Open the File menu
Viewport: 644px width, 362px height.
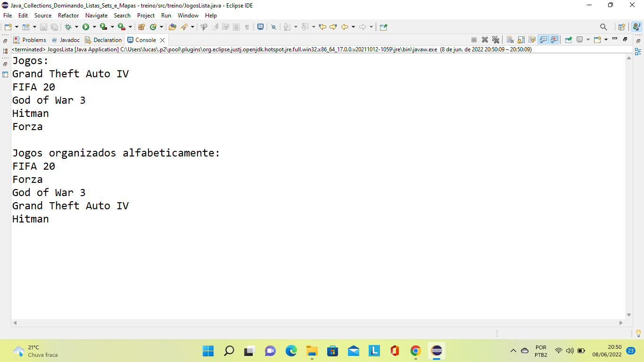[x=8, y=16]
